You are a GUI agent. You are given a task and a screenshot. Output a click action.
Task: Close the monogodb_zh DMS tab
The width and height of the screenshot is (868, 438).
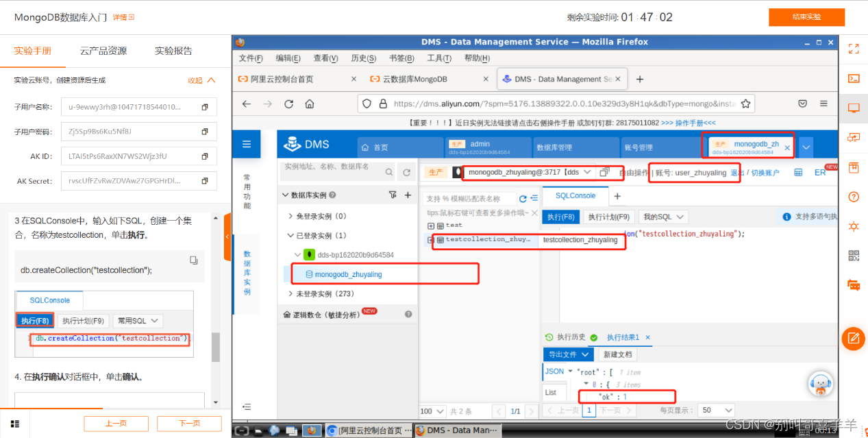click(786, 147)
